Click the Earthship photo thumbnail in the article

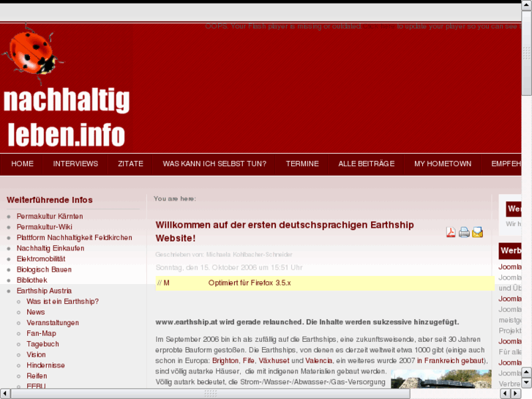click(441, 379)
